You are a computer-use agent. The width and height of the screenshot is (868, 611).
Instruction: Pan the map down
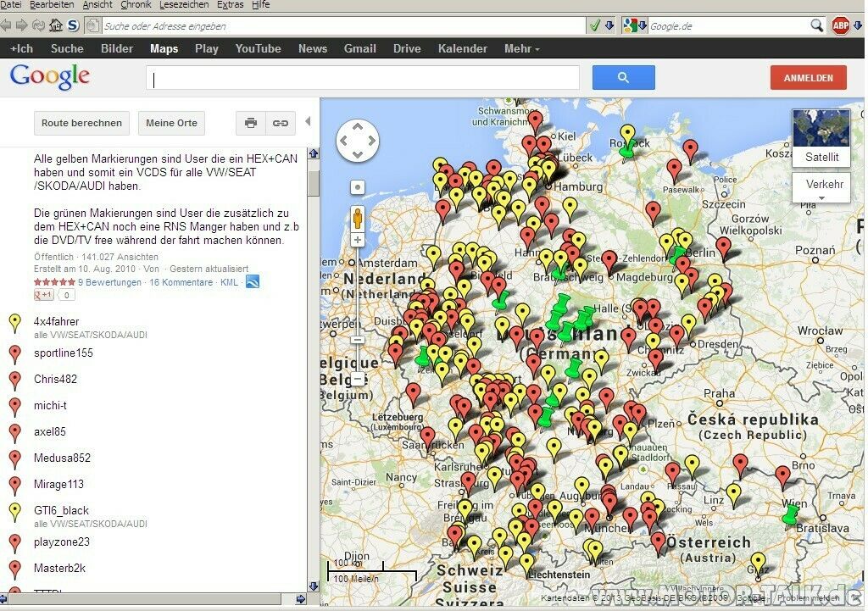[358, 154]
